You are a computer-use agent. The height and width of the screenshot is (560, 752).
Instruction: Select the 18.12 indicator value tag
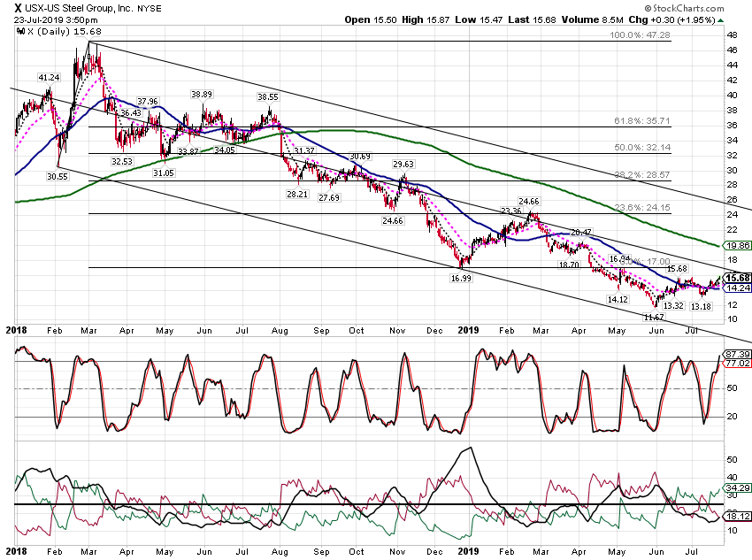point(738,516)
